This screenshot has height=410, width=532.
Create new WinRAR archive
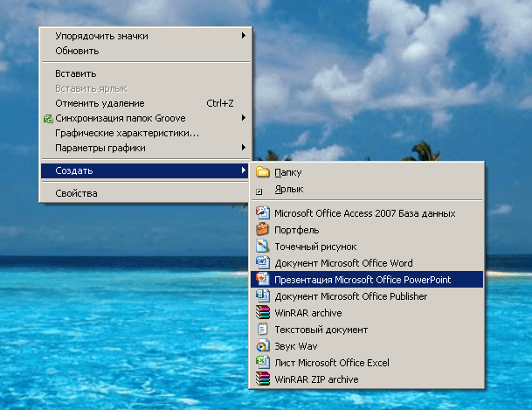pyautogui.click(x=367, y=313)
